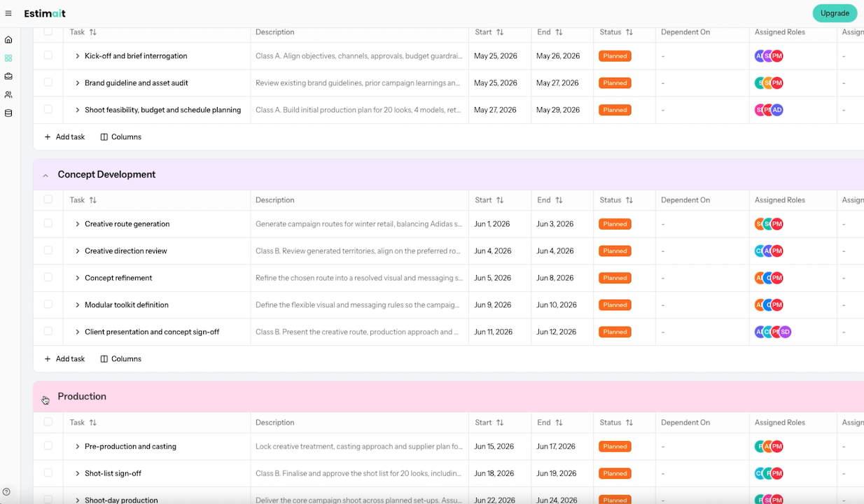This screenshot has width=864, height=504.
Task: Tick checkbox for Client presentation and concept sign-off
Action: (48, 331)
